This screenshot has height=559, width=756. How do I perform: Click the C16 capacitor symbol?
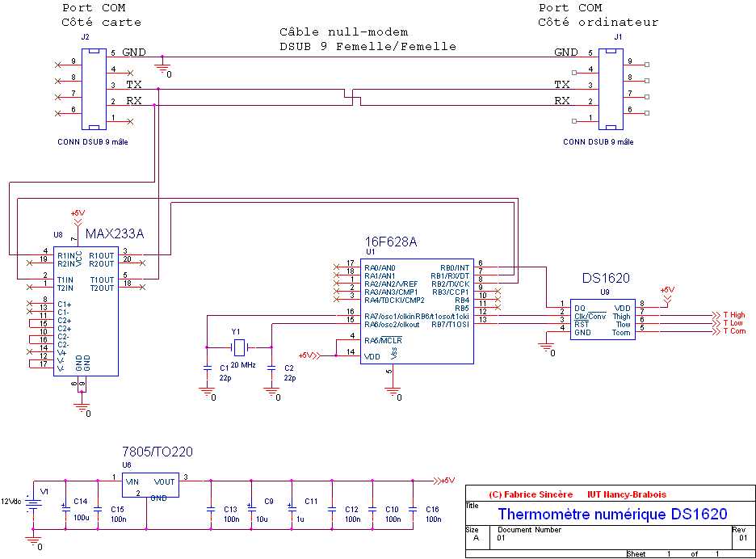tap(413, 509)
